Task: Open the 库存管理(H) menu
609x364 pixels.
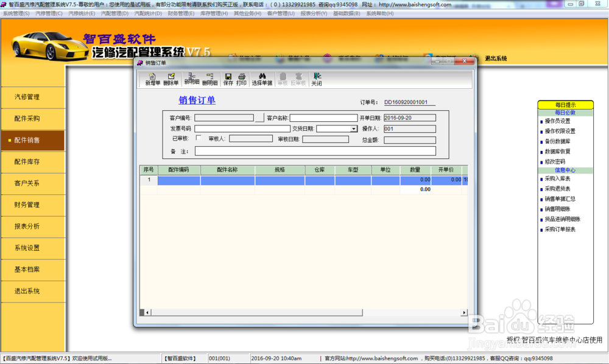Action: (x=214, y=13)
